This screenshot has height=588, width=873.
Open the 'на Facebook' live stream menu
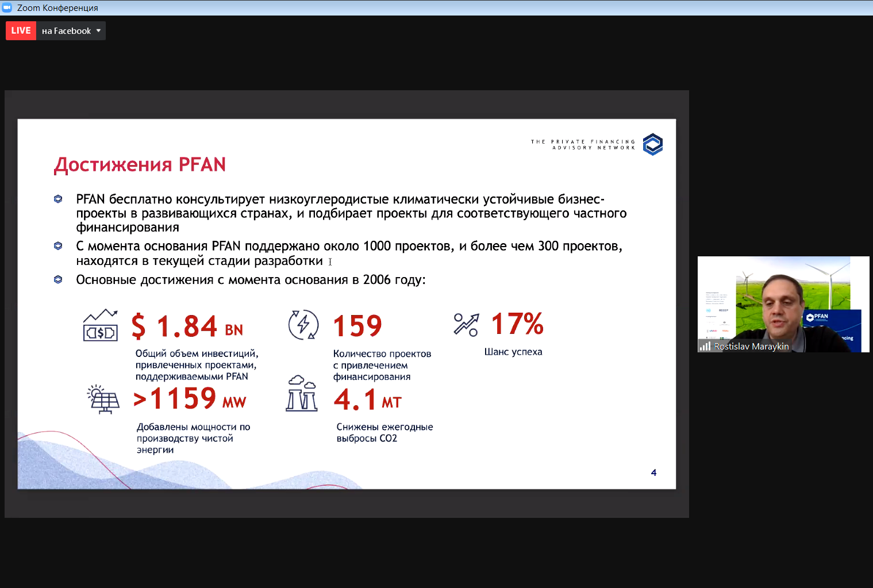pyautogui.click(x=67, y=31)
